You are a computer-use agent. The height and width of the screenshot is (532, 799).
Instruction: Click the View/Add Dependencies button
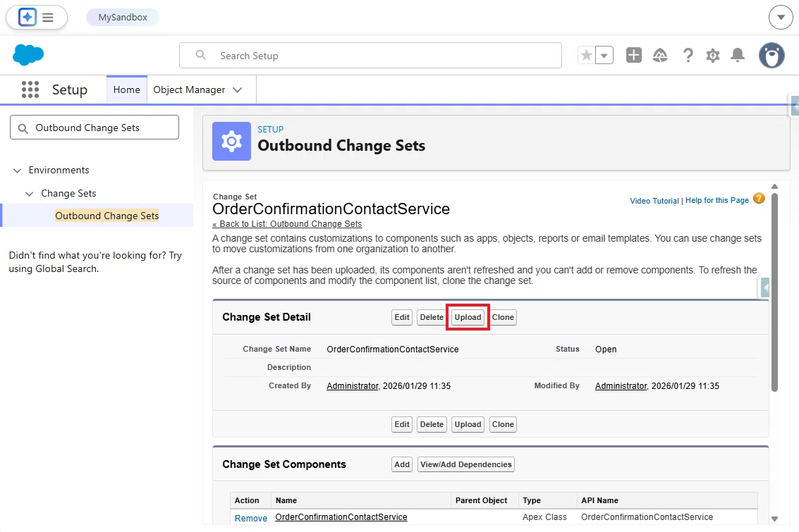click(x=465, y=464)
